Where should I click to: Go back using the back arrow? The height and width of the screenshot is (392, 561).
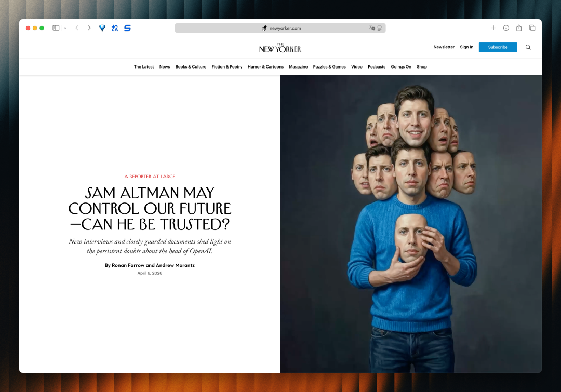pyautogui.click(x=77, y=28)
